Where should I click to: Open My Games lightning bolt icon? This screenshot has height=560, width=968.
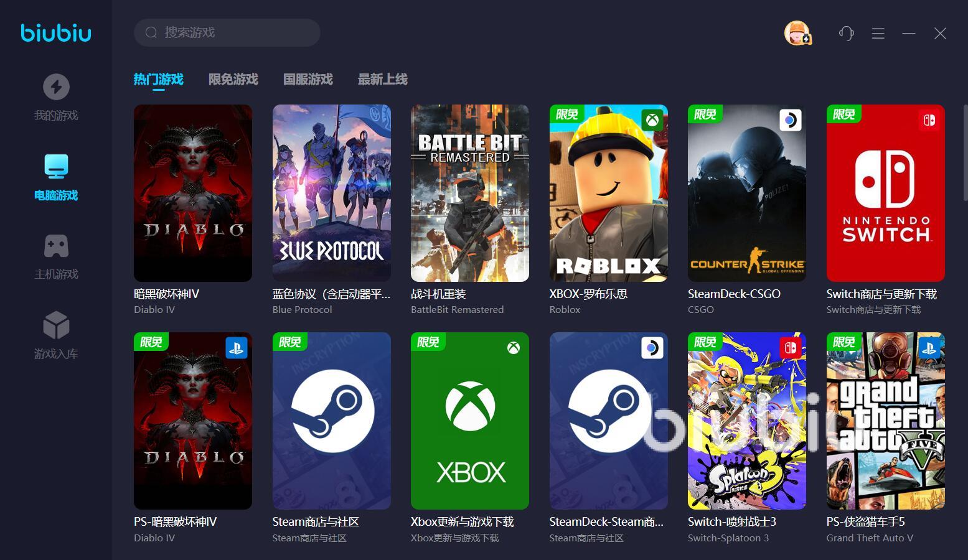tap(56, 87)
